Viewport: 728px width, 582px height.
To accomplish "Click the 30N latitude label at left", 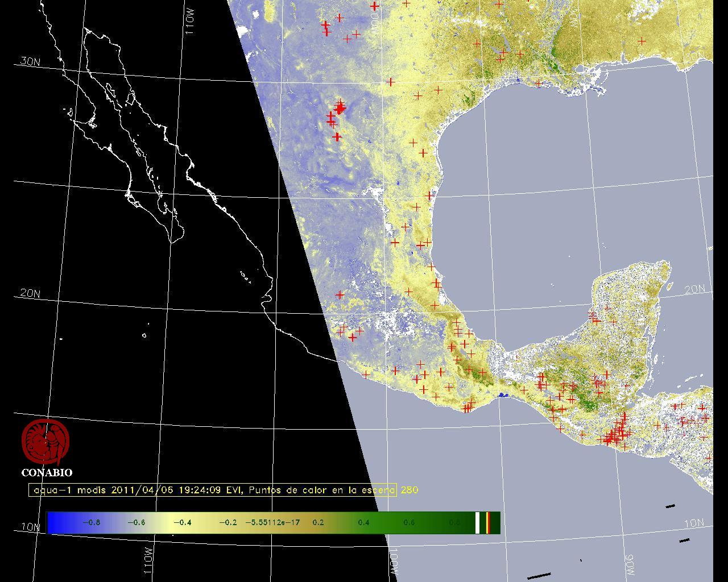I will pos(30,61).
